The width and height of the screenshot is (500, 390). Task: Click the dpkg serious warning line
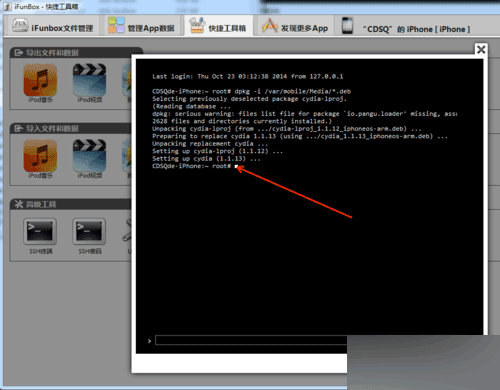[x=304, y=114]
